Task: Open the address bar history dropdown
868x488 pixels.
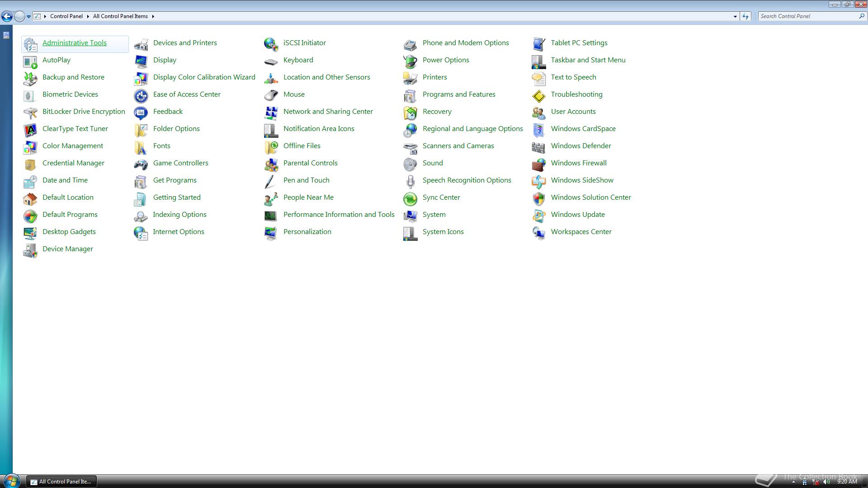Action: pyautogui.click(x=735, y=16)
